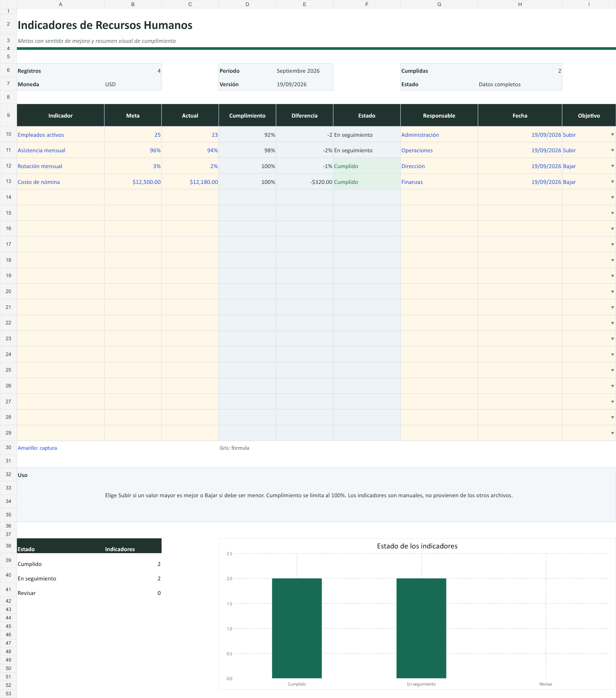
Task: Click the $12,180.00 actual cell
Action: click(x=190, y=182)
